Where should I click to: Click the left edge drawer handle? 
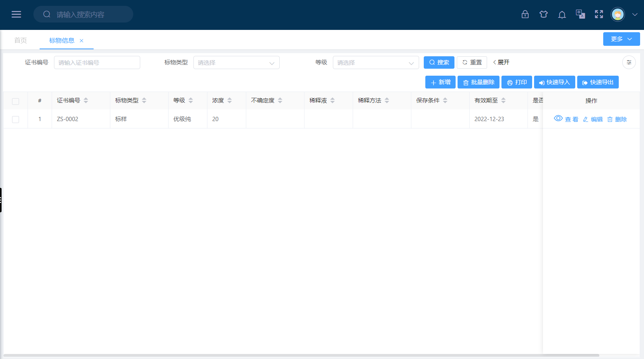1,200
